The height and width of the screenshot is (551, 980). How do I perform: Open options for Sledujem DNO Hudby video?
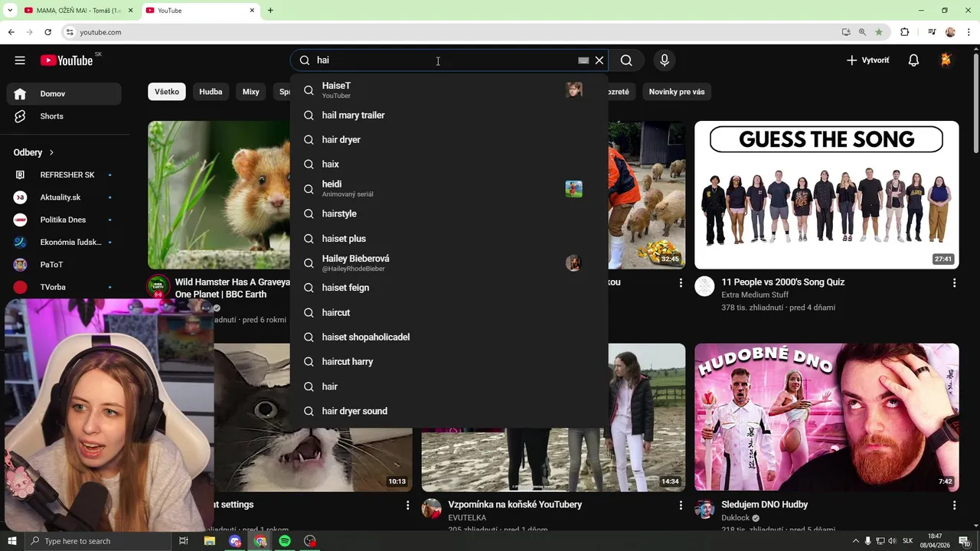point(954,506)
